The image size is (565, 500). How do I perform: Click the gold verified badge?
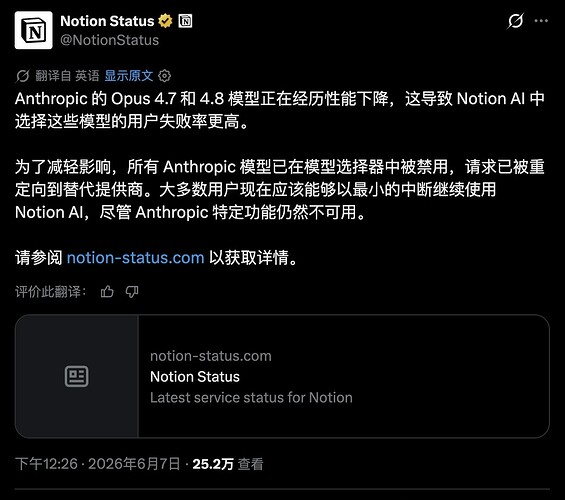tap(165, 21)
